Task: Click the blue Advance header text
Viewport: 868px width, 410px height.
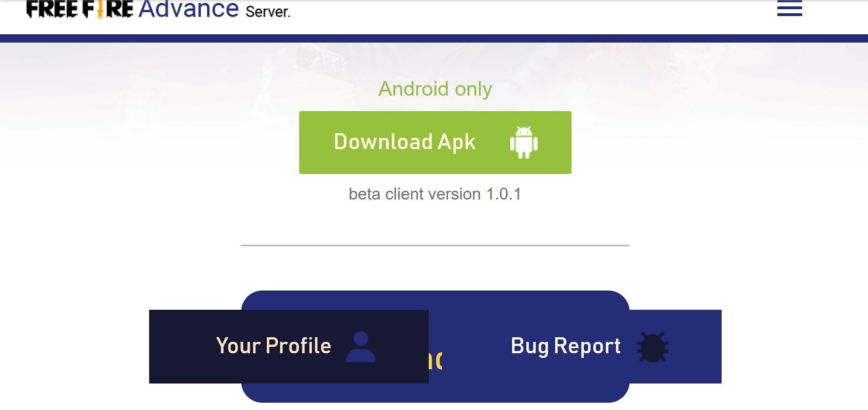Action: (x=189, y=9)
